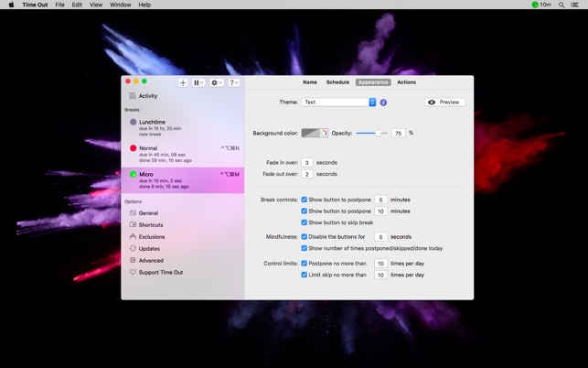588x368 pixels.
Task: Toggle Disable the buttons for checkbox
Action: point(305,237)
